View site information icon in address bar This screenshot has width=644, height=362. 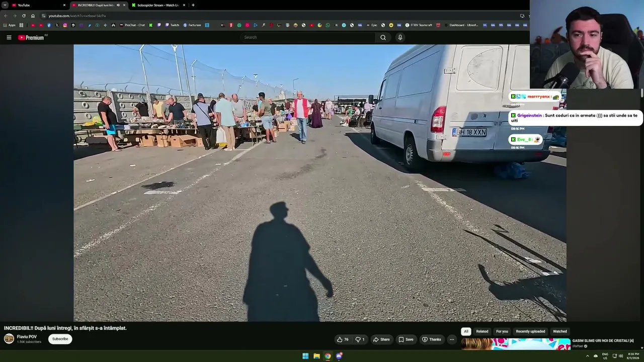(x=43, y=16)
